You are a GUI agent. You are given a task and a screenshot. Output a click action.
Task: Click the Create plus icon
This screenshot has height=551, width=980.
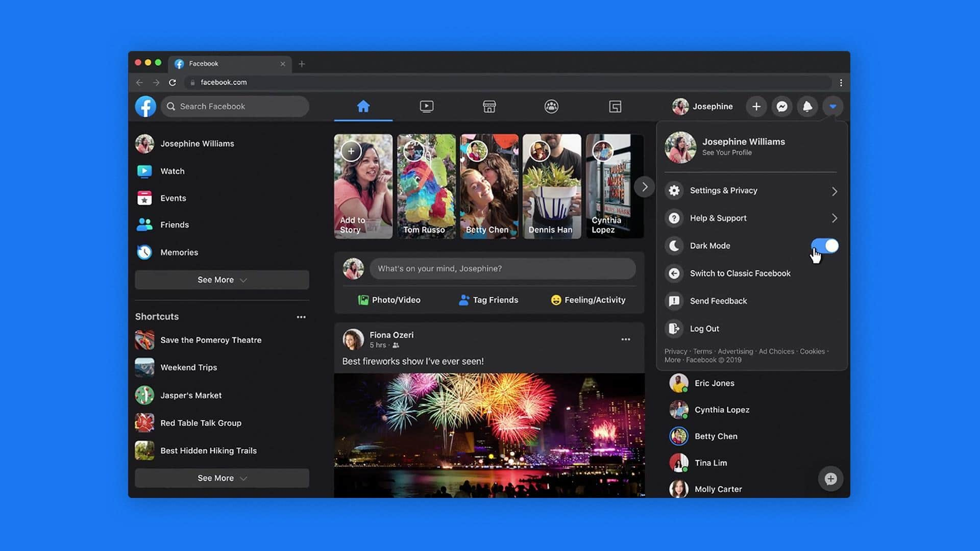point(755,106)
